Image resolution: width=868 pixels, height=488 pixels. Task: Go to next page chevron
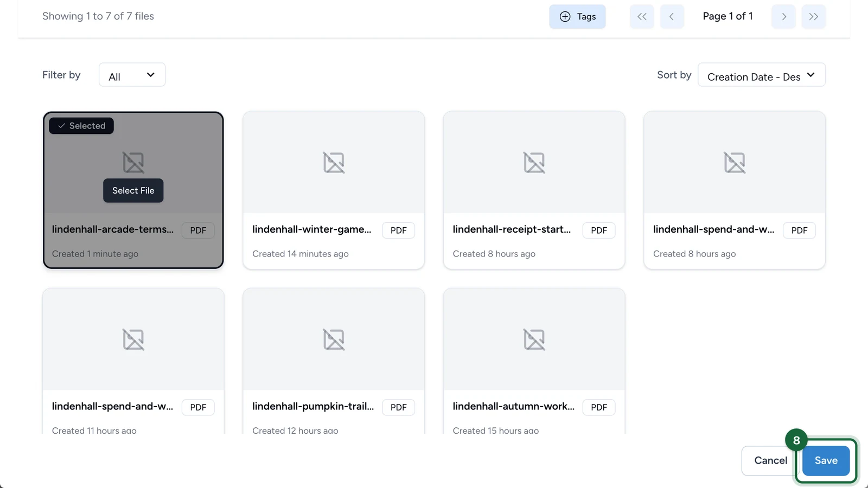point(783,16)
